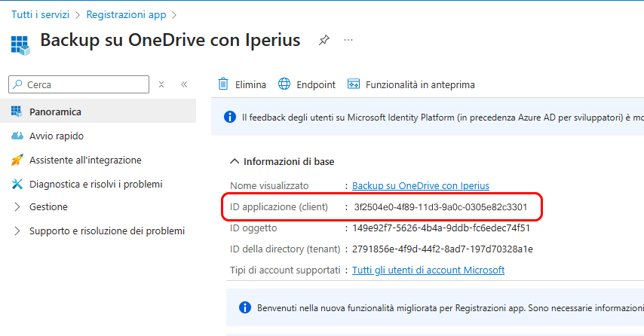The height and width of the screenshot is (336, 644).
Task: Click the Avvio rapido cloud icon
Action: click(x=17, y=136)
